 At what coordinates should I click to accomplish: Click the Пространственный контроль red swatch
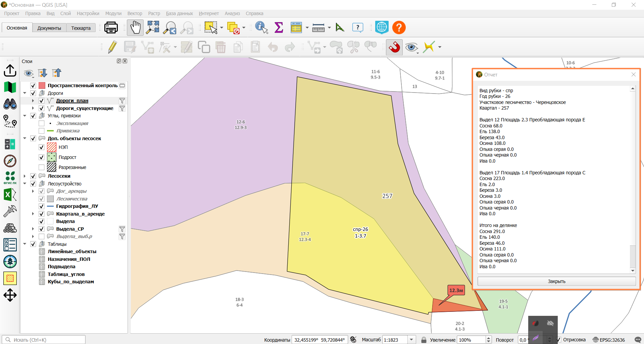(x=42, y=85)
